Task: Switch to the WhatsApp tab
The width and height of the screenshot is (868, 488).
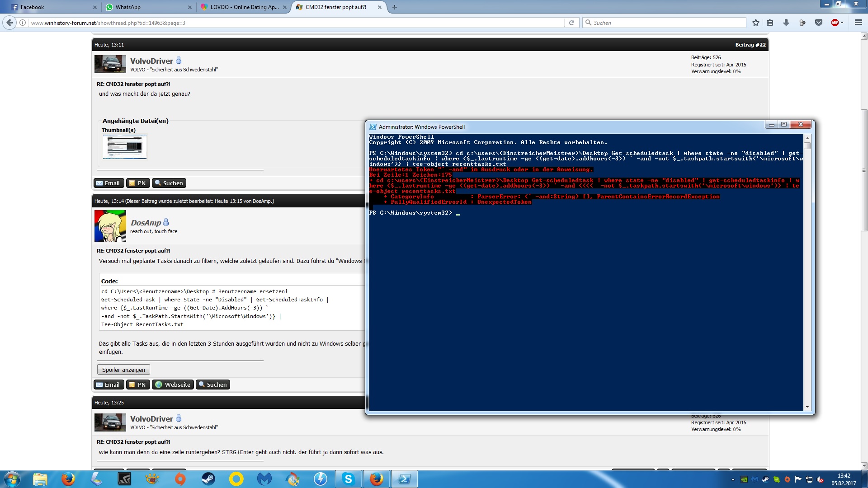Action: [x=128, y=7]
